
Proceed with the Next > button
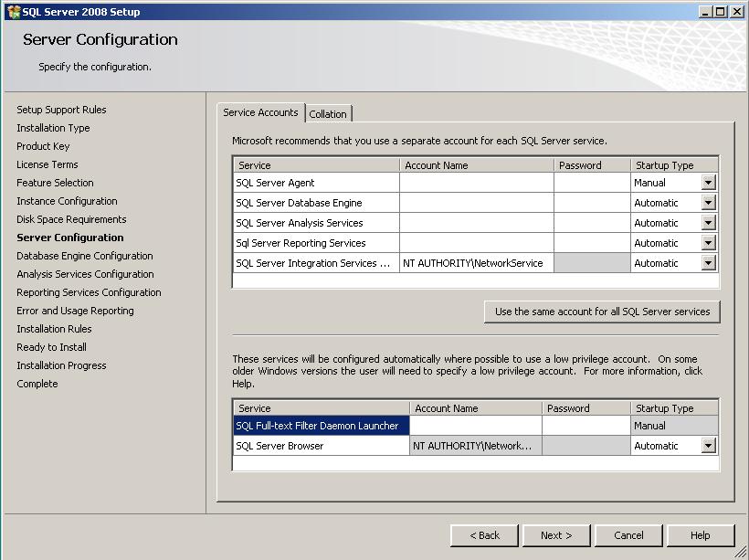pyautogui.click(x=556, y=535)
